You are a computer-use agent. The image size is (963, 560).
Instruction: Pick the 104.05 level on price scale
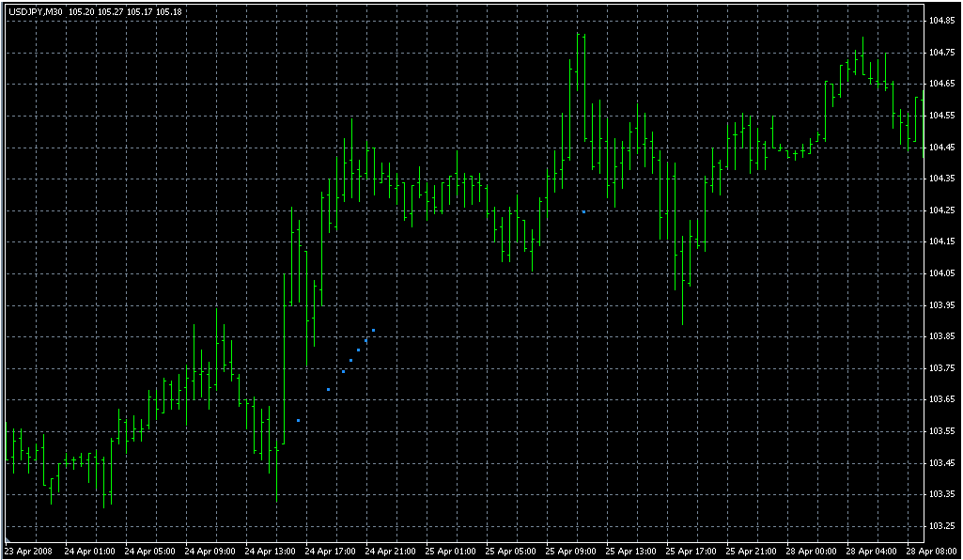click(942, 273)
